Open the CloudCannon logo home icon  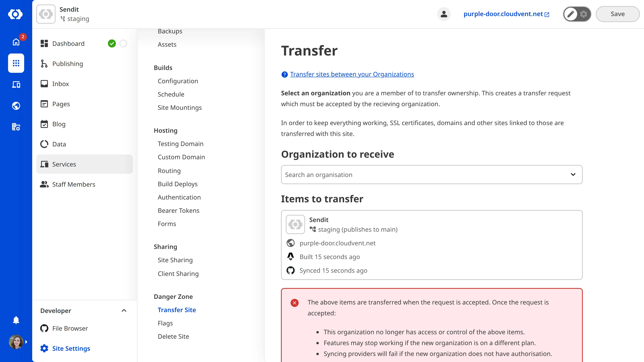pyautogui.click(x=16, y=14)
